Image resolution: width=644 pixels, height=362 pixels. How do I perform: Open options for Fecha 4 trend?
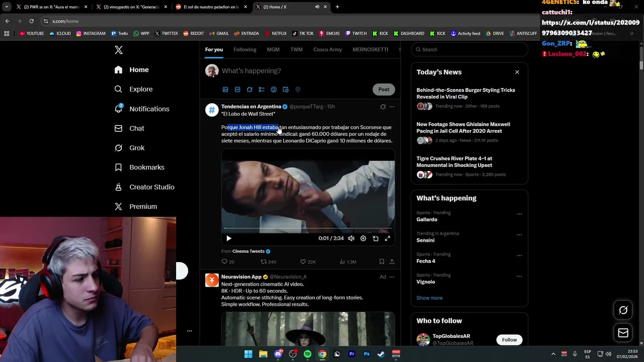point(519,255)
